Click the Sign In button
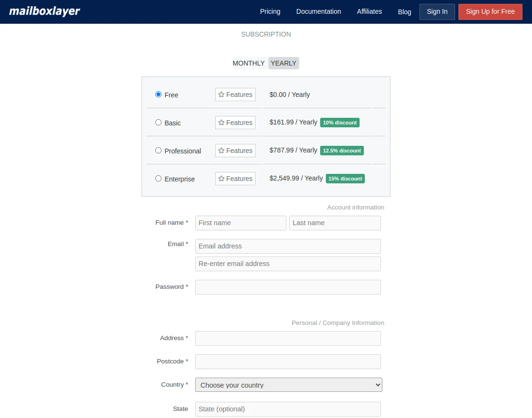Viewport: 532px width, 418px height. tap(437, 11)
